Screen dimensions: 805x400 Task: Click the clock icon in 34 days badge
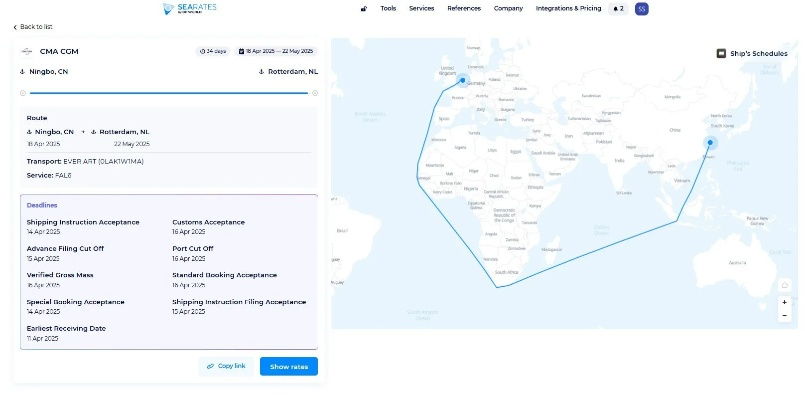tap(202, 51)
